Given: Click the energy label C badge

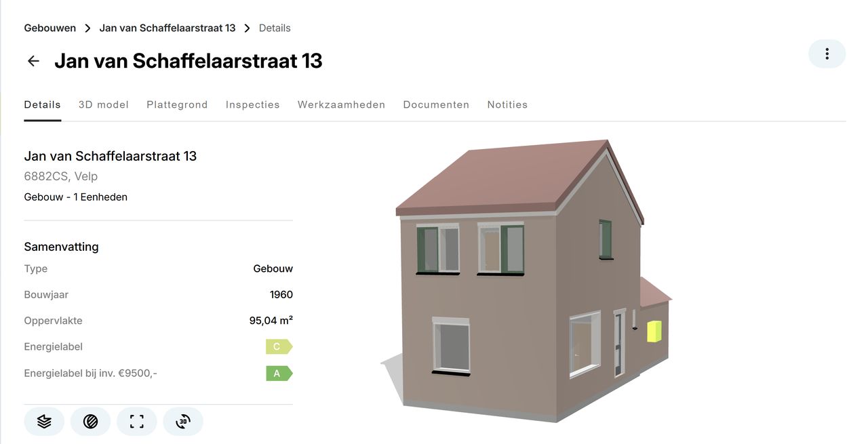Looking at the screenshot, I should click(279, 346).
